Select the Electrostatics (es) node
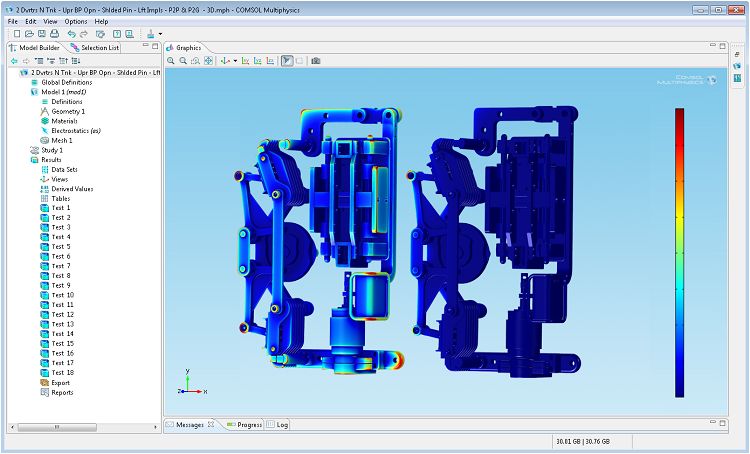The width and height of the screenshot is (750, 454). point(71,131)
